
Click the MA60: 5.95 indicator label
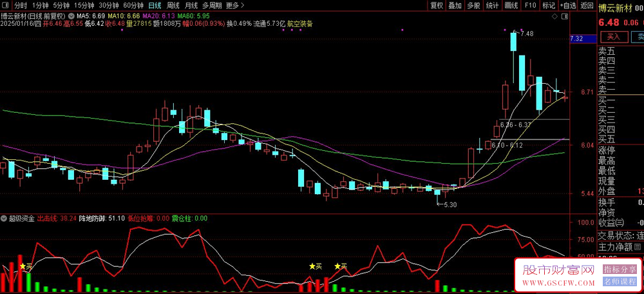tap(193, 16)
